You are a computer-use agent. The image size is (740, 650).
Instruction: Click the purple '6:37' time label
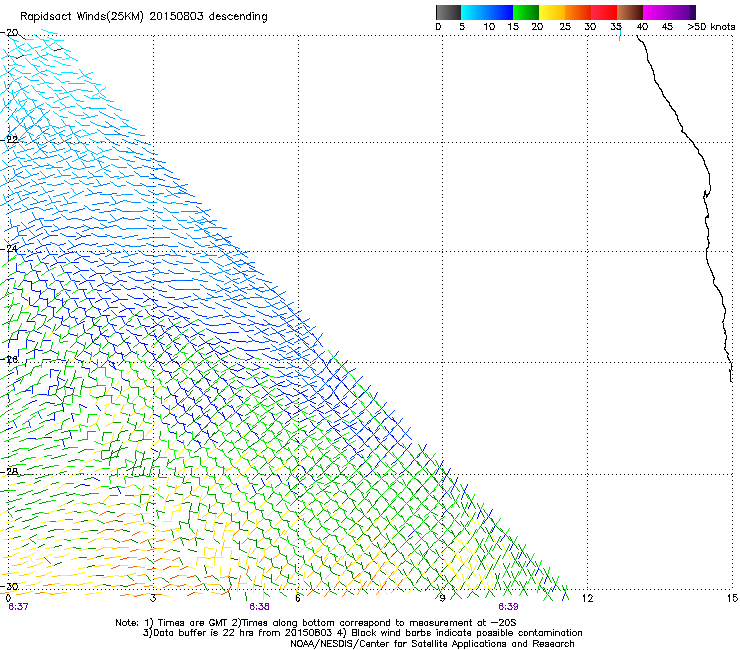[x=18, y=607]
